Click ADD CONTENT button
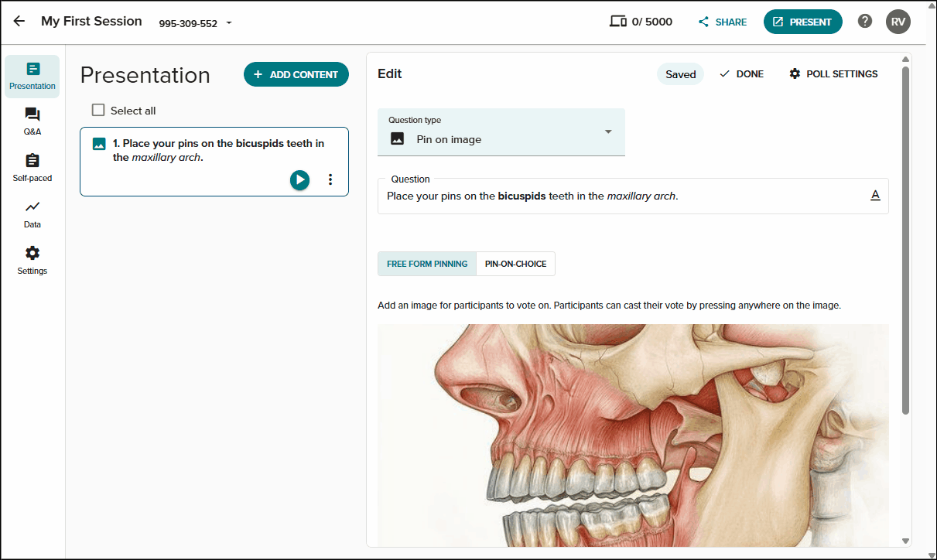Screen dimensions: 937x560 296,74
